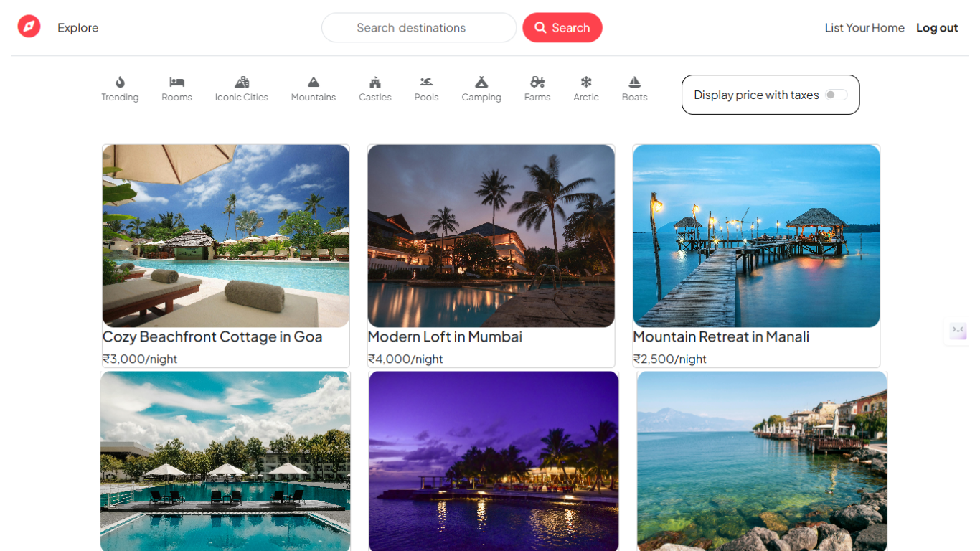Open Mountain Retreat in Manali photo

coord(756,236)
